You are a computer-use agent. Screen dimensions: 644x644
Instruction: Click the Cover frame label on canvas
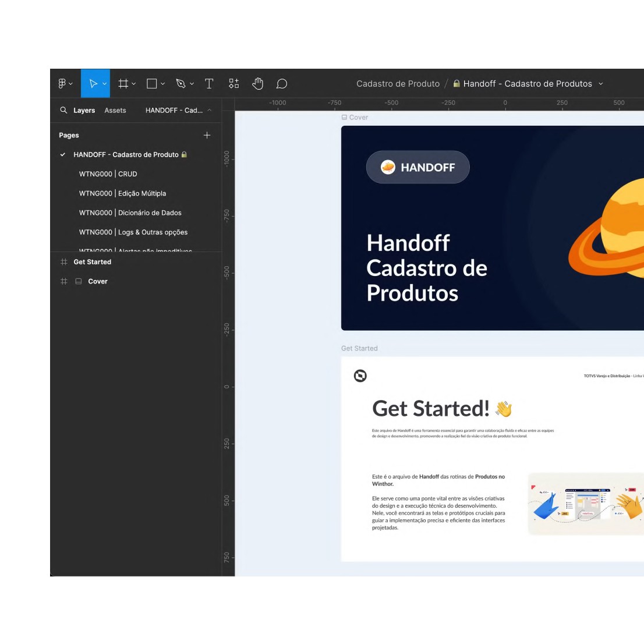358,117
